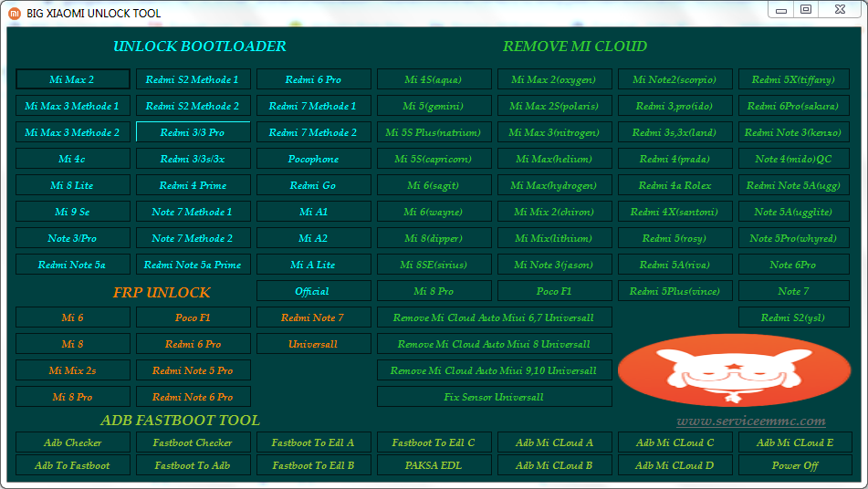868x489 pixels.
Task: Select Mi A1 bootloader unlock
Action: 314,212
